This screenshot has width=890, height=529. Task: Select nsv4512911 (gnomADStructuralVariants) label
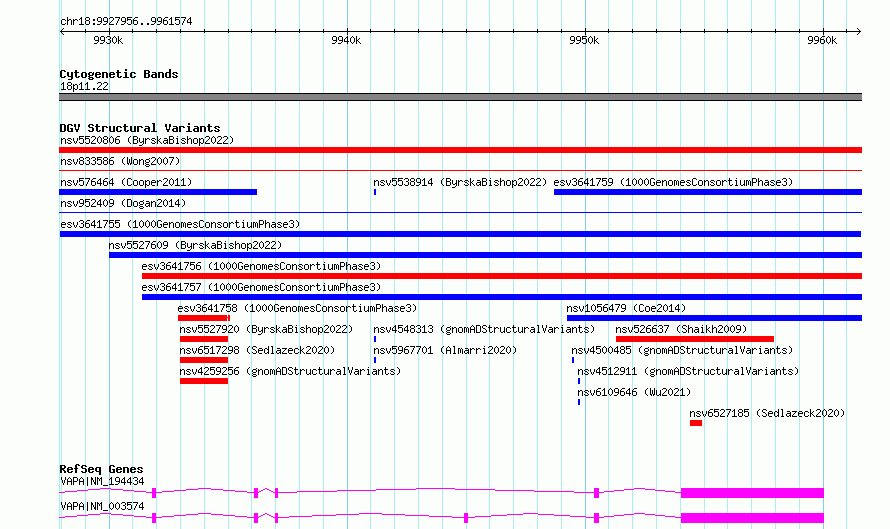tap(688, 371)
